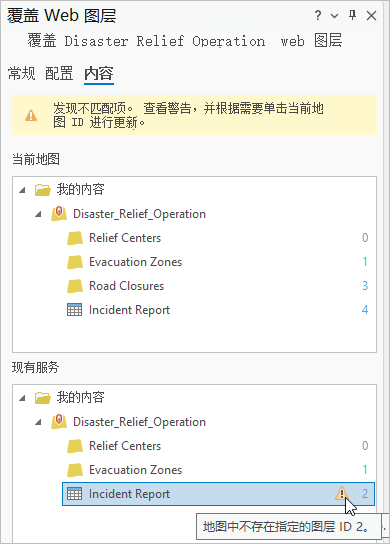The width and height of the screenshot is (390, 544).
Task: Click the 现有服务 section label
Action: click(x=35, y=367)
